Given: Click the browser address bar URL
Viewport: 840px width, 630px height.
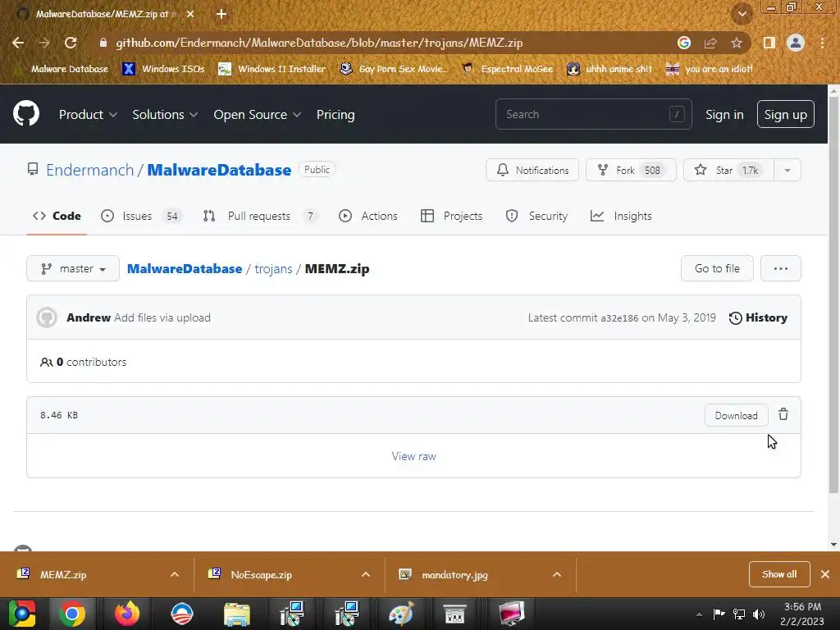Looking at the screenshot, I should click(319, 43).
